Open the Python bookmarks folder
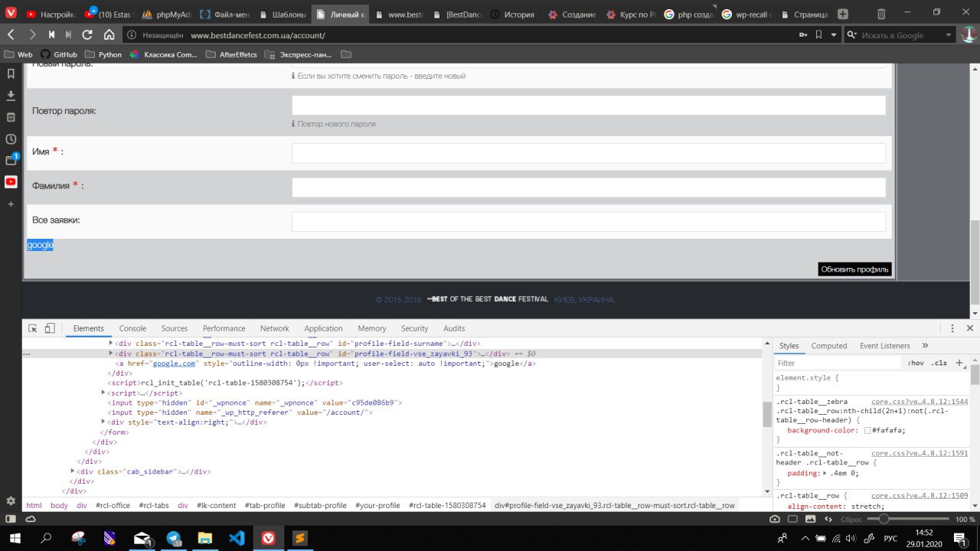 103,54
